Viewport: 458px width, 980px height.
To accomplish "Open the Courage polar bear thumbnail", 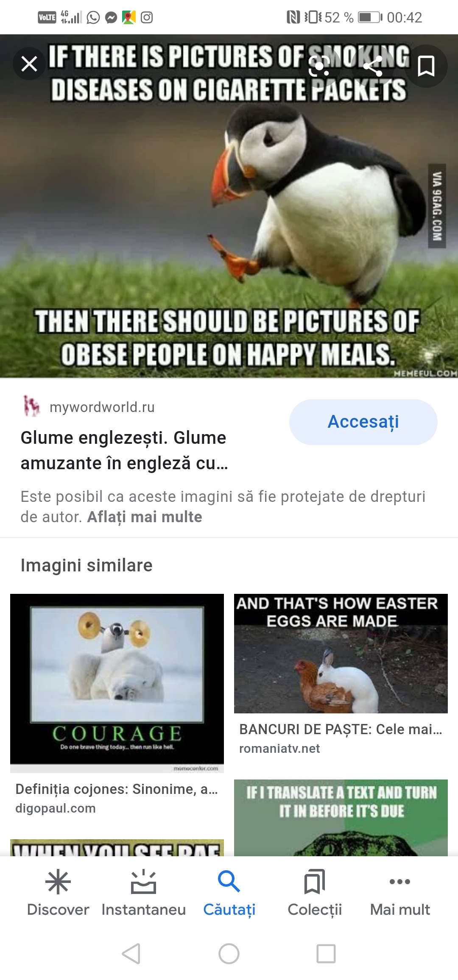I will [x=117, y=683].
